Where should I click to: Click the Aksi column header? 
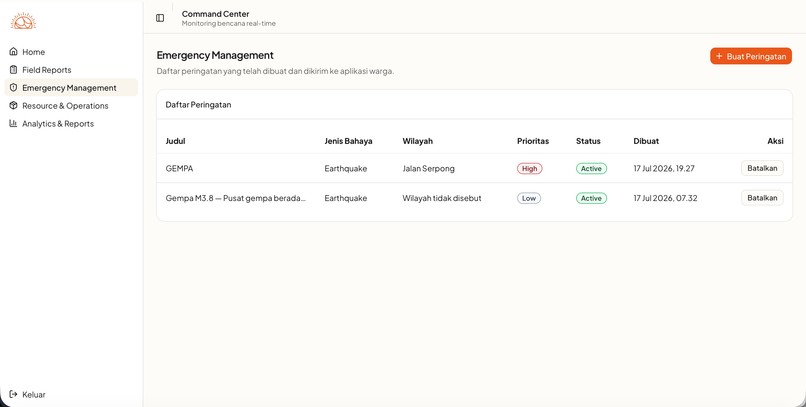[775, 141]
